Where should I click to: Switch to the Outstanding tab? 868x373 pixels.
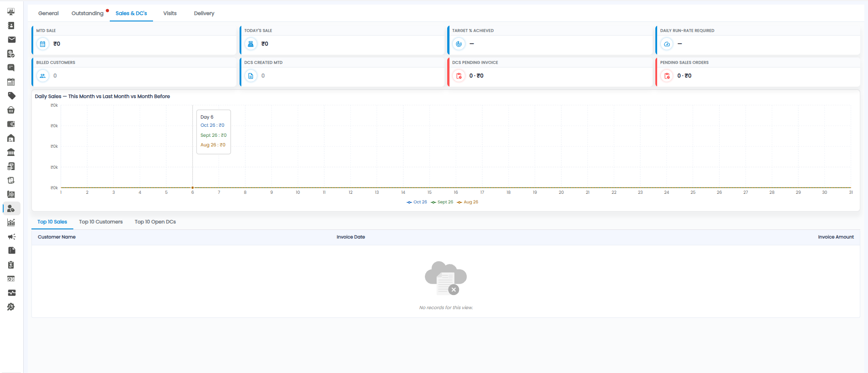coord(87,13)
